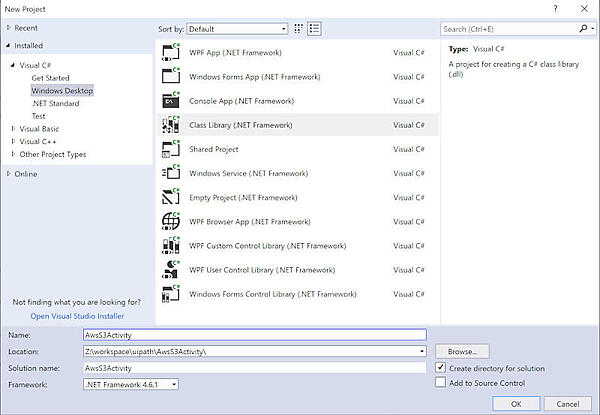Select the Shared Project template icon
The height and width of the screenshot is (415, 600).
pyautogui.click(x=169, y=149)
